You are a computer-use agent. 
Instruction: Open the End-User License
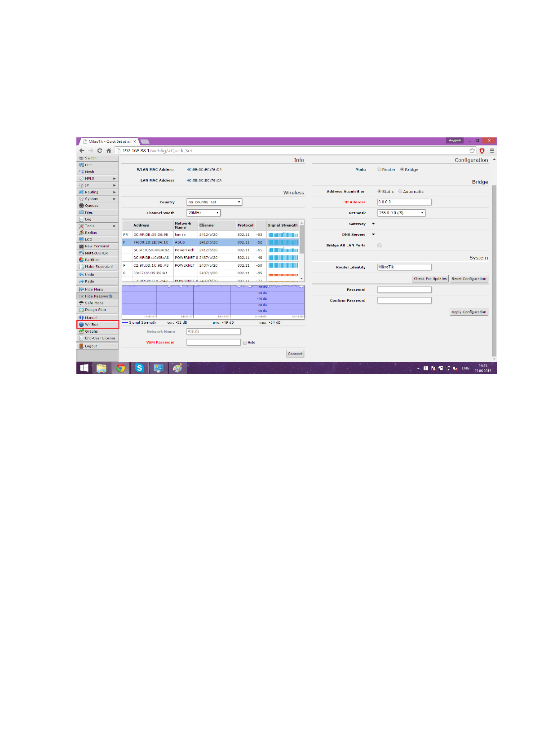[x=97, y=338]
